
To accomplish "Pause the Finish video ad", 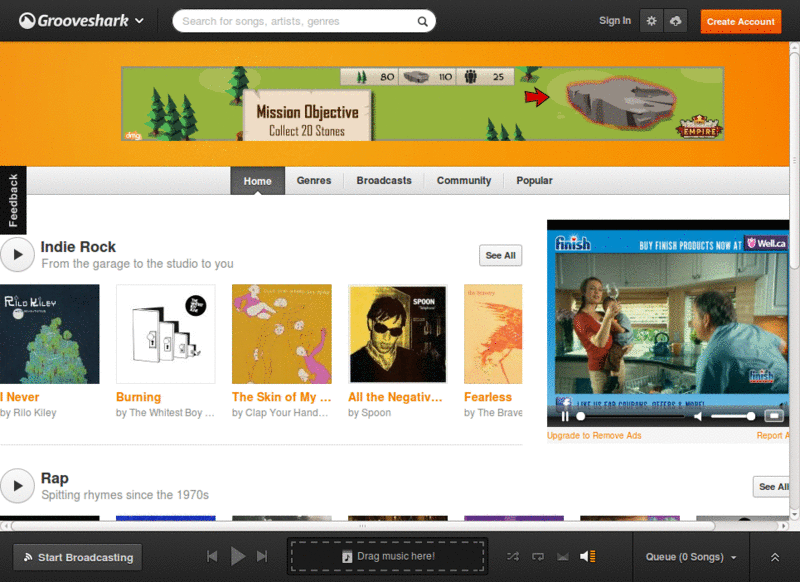I will (565, 416).
